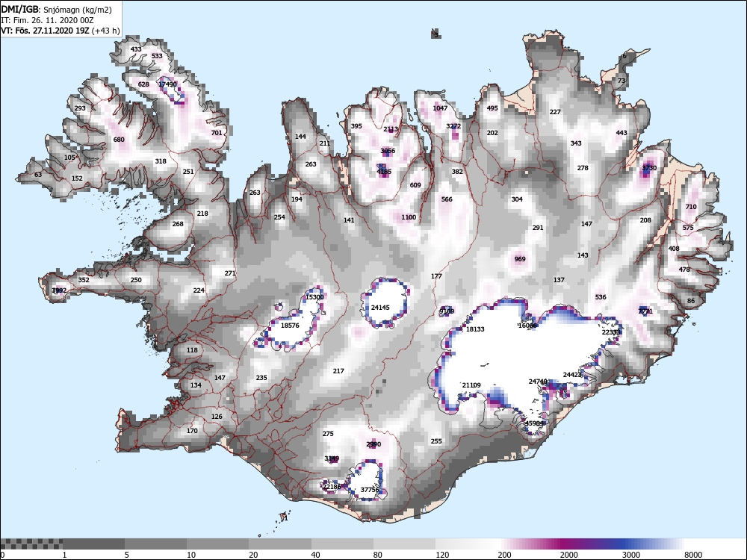
Task: Click the value 304 in the northeast interior
Action: click(517, 199)
